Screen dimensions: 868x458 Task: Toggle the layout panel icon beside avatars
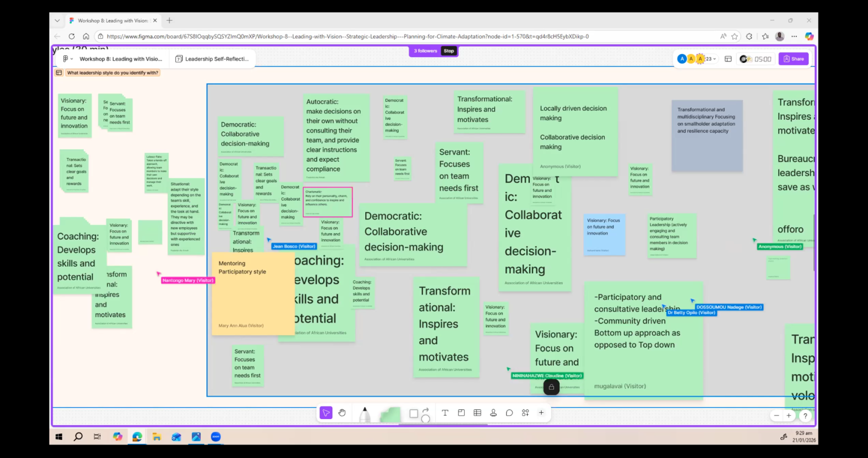point(728,59)
